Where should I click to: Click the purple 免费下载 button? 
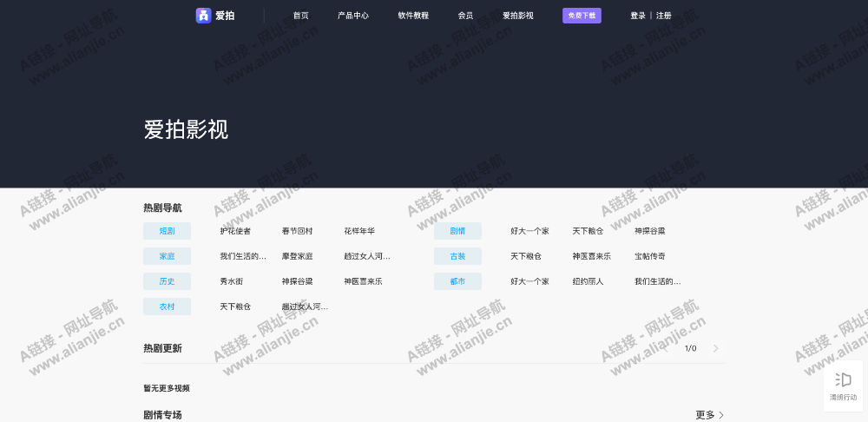point(582,16)
